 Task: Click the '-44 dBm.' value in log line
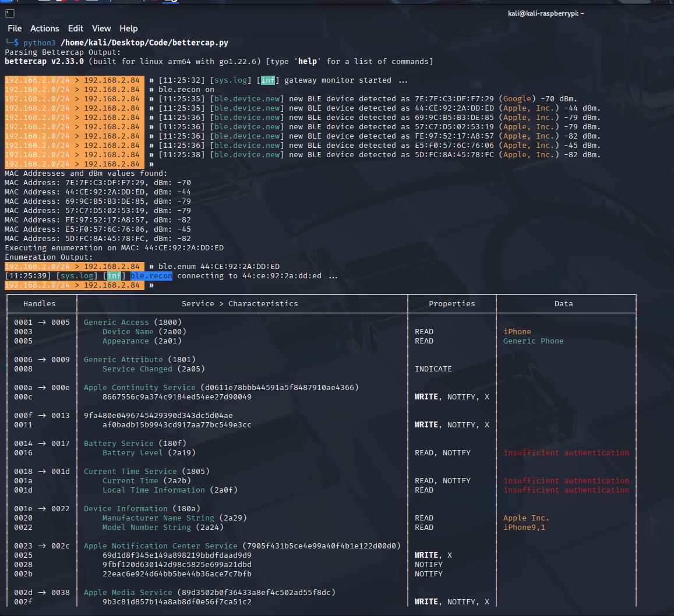pyautogui.click(x=582, y=108)
